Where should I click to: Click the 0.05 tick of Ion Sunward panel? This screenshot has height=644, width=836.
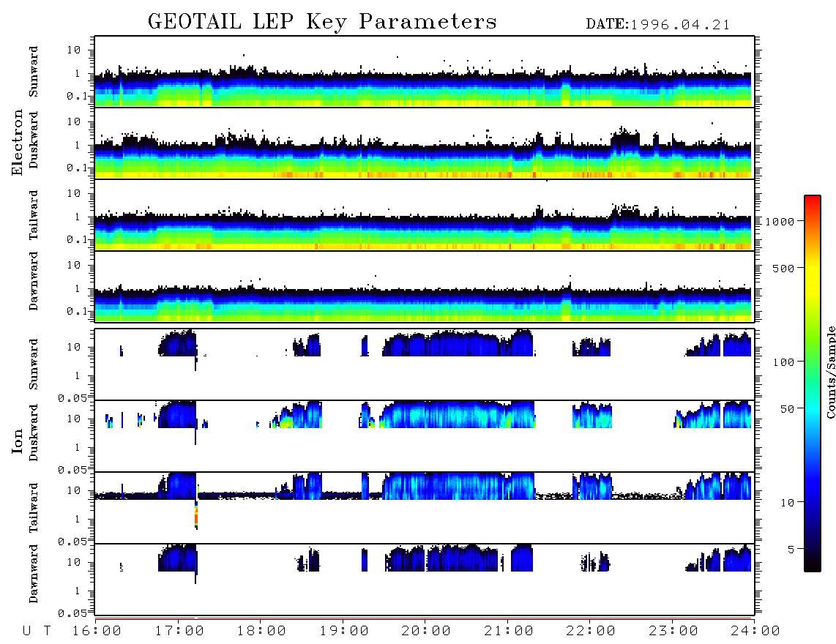pyautogui.click(x=72, y=398)
